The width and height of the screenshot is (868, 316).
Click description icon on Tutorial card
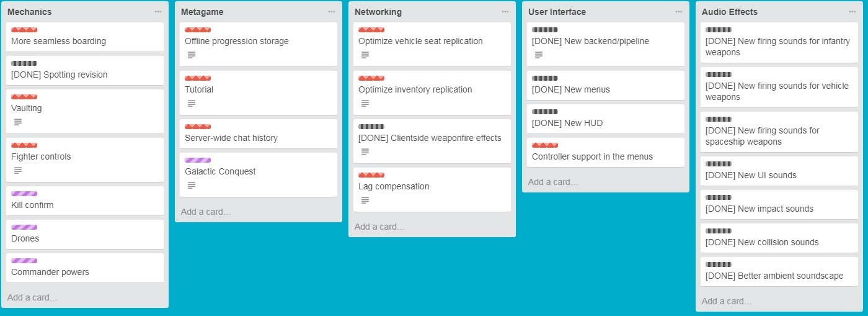[x=191, y=104]
